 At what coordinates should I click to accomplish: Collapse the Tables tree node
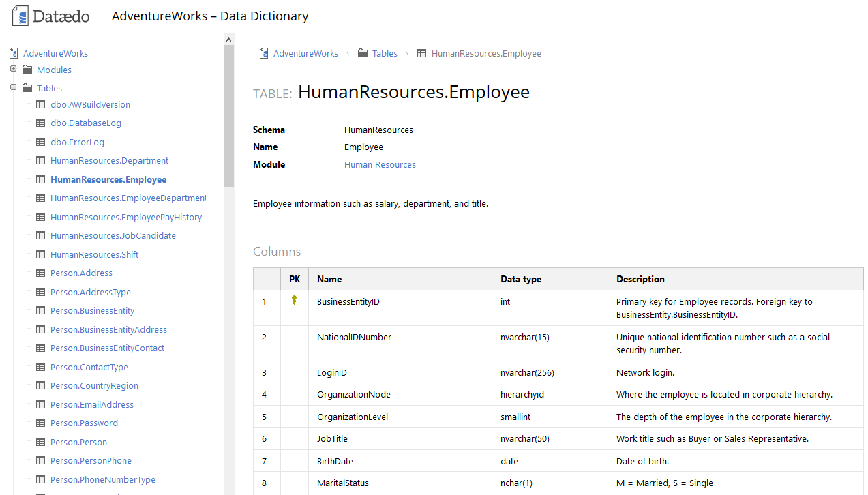coord(13,87)
